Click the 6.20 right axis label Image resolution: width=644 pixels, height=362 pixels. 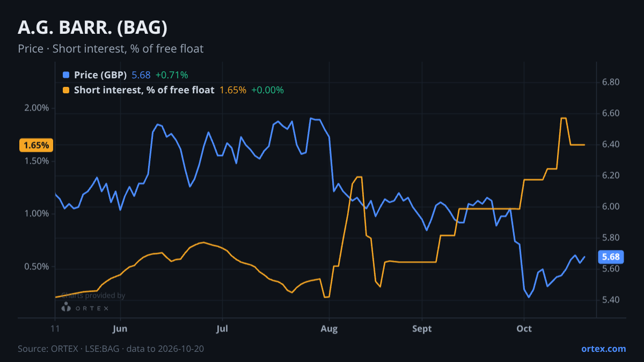point(611,176)
